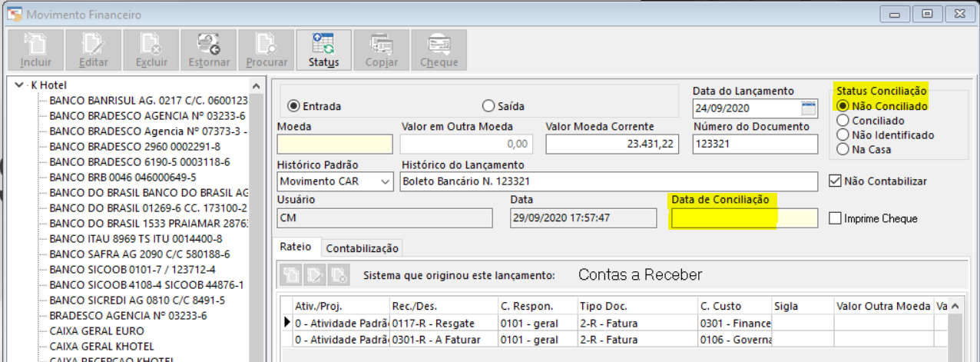Image resolution: width=980 pixels, height=362 pixels.
Task: Switch to the Rateio tab
Action: pos(296,247)
